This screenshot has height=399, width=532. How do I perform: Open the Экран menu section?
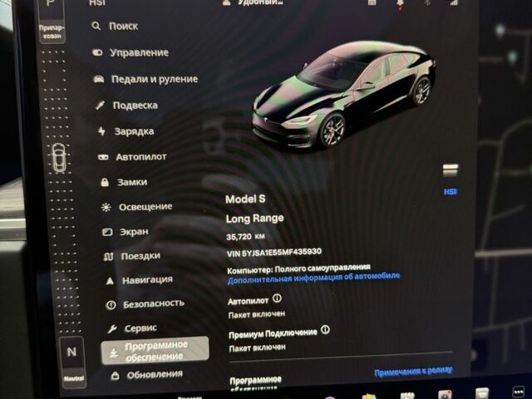click(126, 232)
